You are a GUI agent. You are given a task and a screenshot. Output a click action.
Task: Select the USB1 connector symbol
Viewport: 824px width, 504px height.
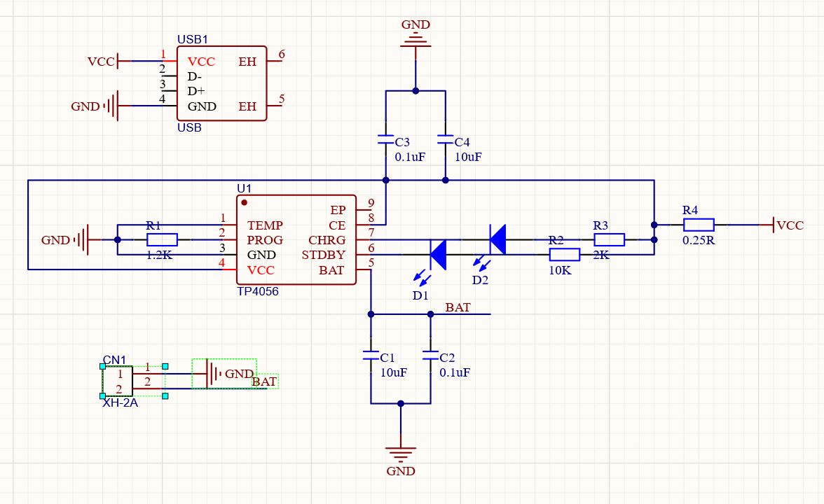[x=221, y=83]
